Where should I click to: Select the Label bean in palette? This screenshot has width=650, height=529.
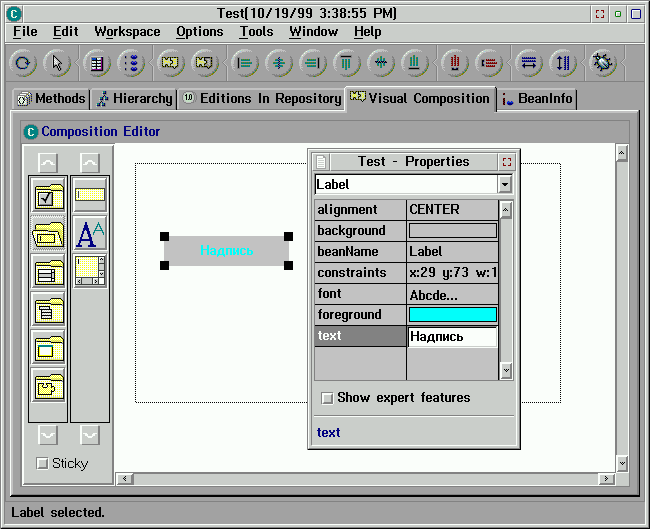(90, 234)
